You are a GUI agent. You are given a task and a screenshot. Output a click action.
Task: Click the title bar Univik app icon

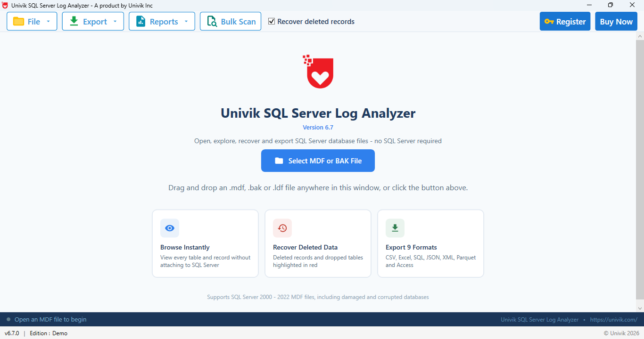click(5, 5)
